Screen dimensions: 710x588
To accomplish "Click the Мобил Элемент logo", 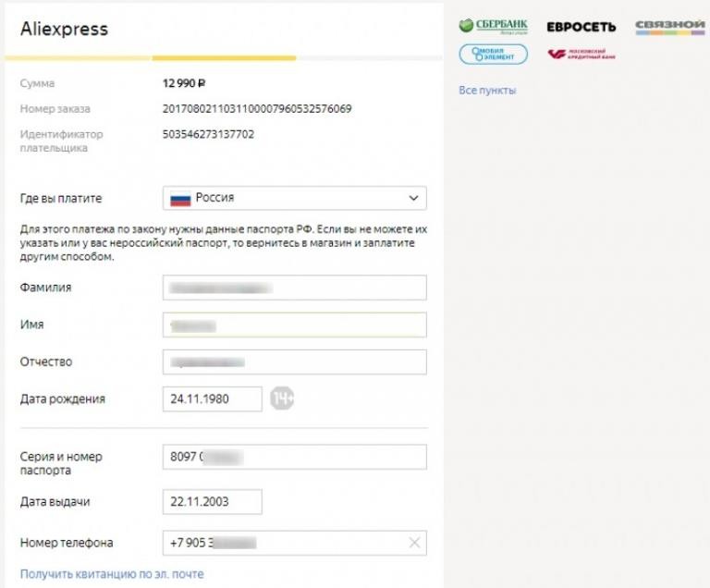I will (493, 54).
